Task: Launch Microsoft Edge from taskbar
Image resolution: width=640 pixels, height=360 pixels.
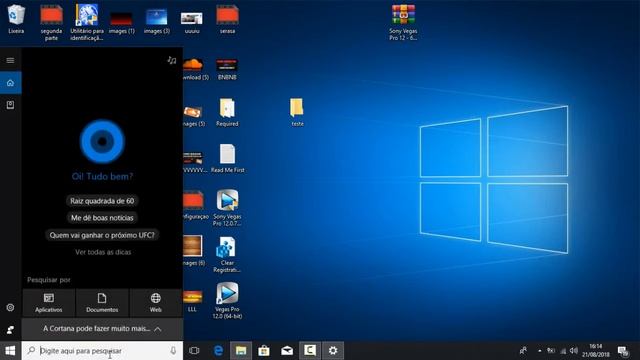Action: pyautogui.click(x=218, y=351)
